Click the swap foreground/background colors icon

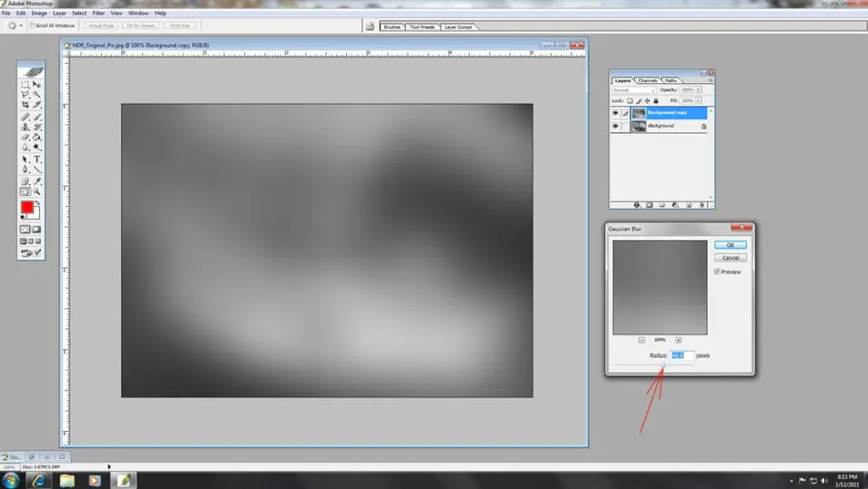(38, 203)
